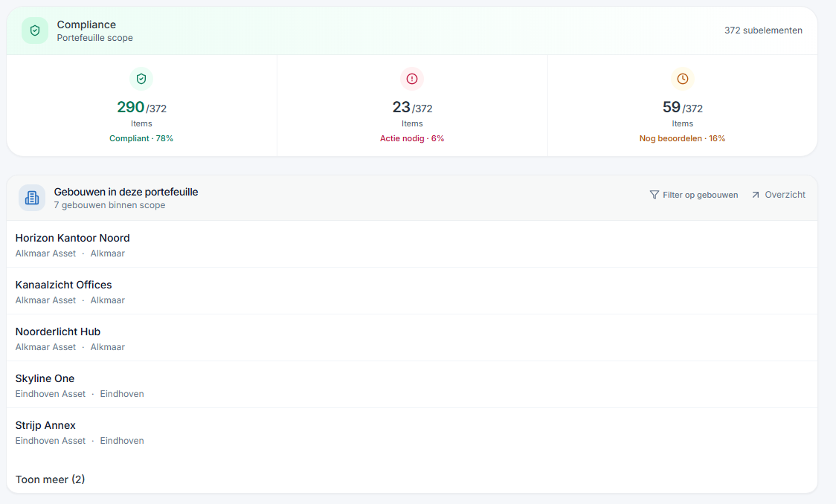Expand the list with Toon meer (2)
This screenshot has height=504, width=836.
click(50, 479)
